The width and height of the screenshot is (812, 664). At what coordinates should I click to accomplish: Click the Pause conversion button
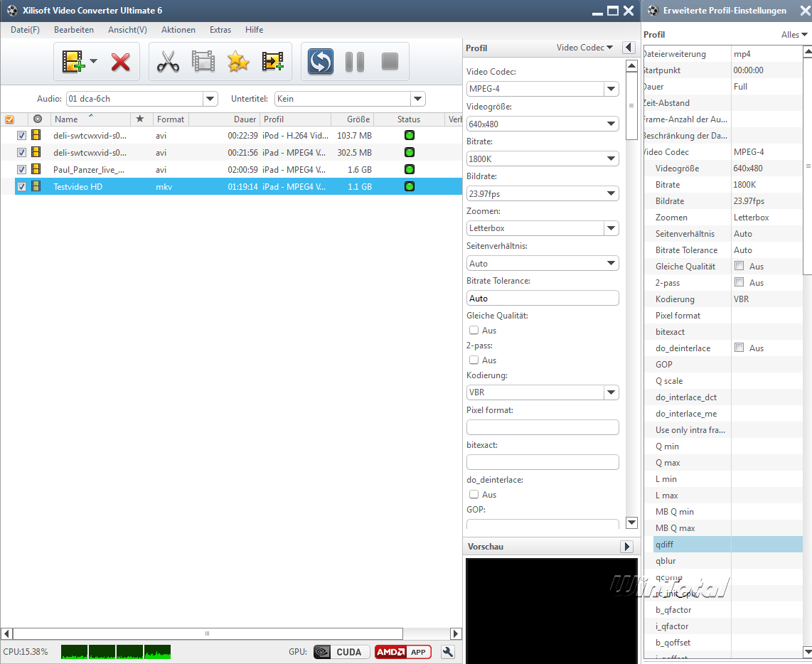(x=355, y=62)
